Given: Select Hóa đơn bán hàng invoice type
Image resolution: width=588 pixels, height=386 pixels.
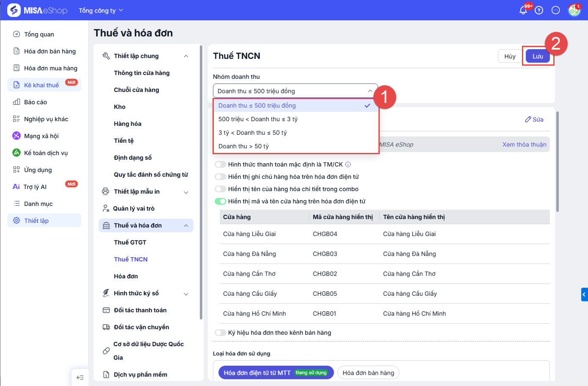Looking at the screenshot, I should click(x=368, y=373).
